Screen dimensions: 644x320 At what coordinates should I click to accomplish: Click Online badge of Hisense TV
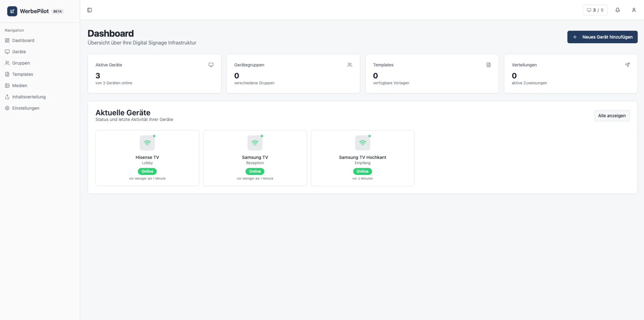click(x=147, y=171)
